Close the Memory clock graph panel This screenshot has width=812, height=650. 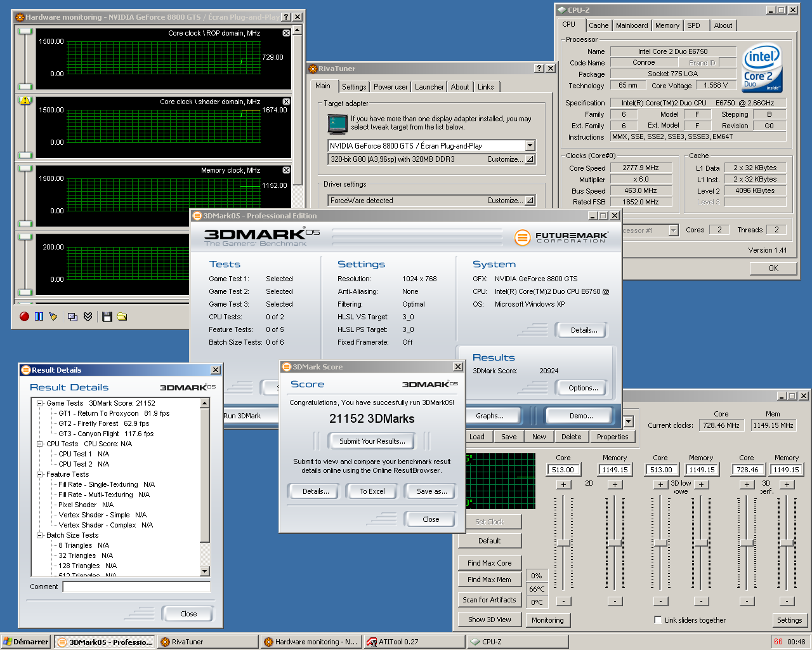click(x=286, y=170)
